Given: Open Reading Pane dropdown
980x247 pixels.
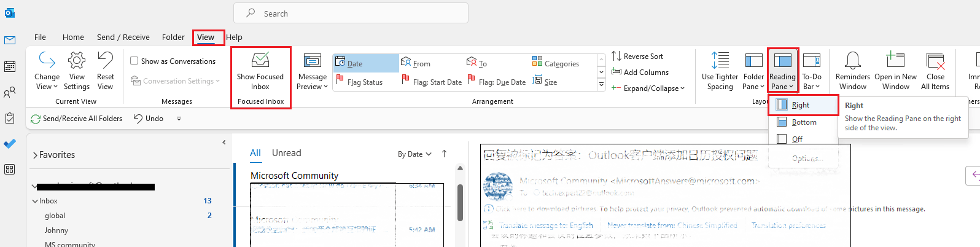Looking at the screenshot, I should 782,71.
